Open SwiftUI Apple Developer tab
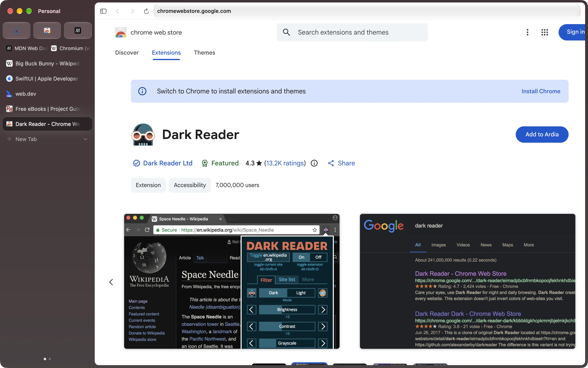 [47, 79]
